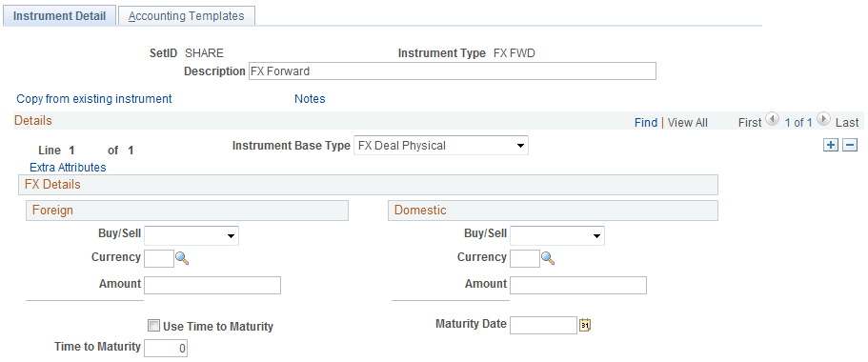Open Extra Attributes link
This screenshot has height=362, width=868.
68,167
